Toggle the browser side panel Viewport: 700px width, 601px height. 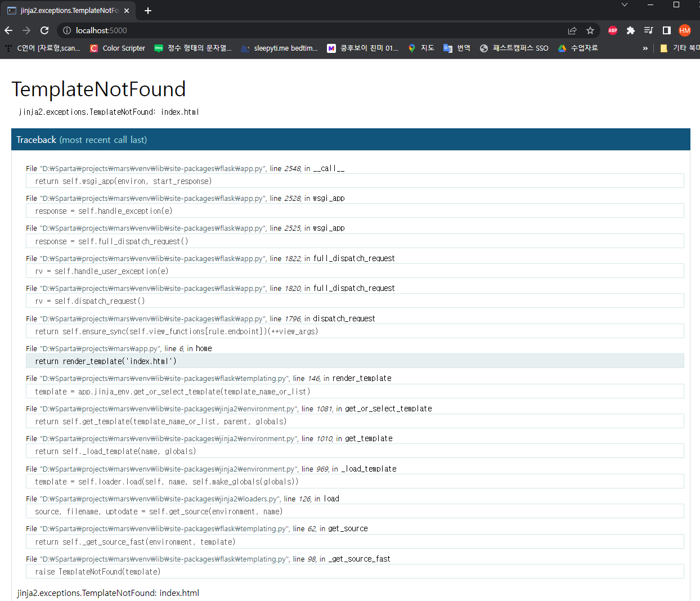pyautogui.click(x=667, y=30)
